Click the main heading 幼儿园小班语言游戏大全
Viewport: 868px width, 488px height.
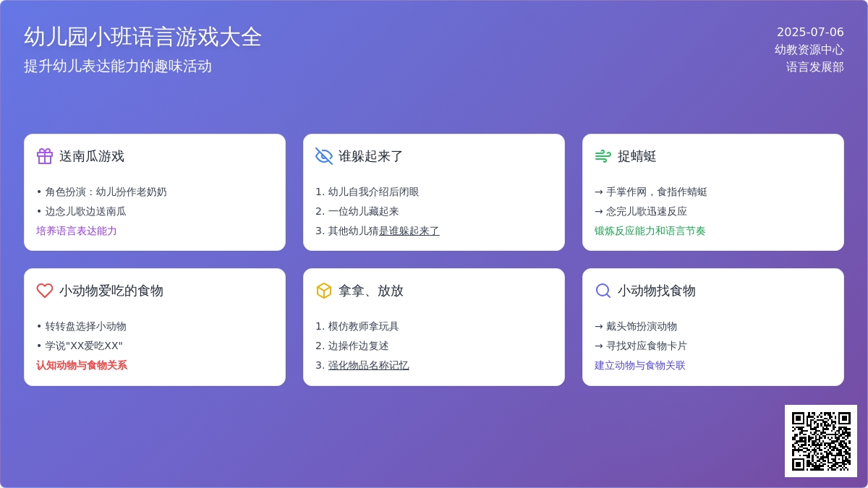click(143, 37)
